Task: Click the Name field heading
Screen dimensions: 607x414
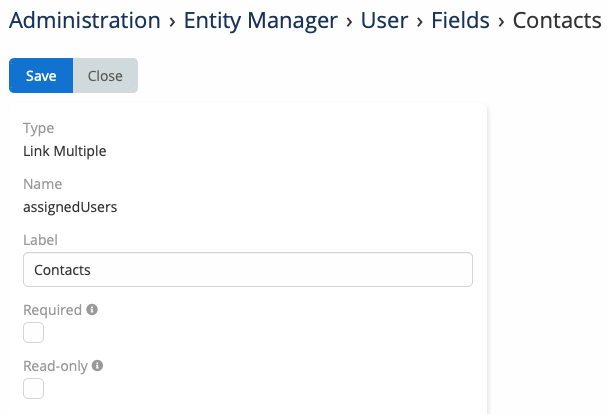Action: pyautogui.click(x=42, y=185)
